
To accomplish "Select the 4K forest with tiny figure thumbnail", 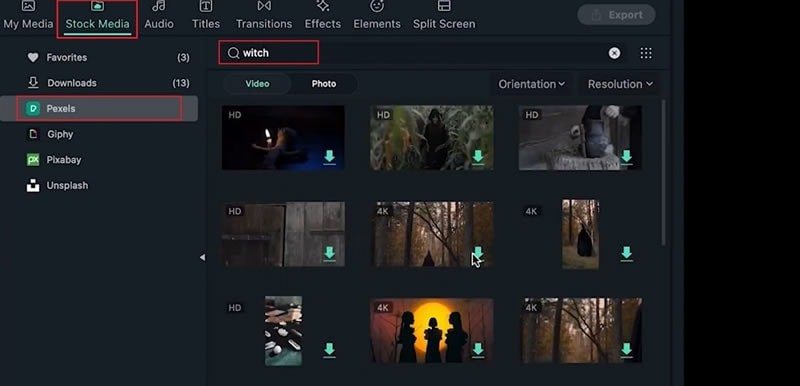I will coord(432,234).
